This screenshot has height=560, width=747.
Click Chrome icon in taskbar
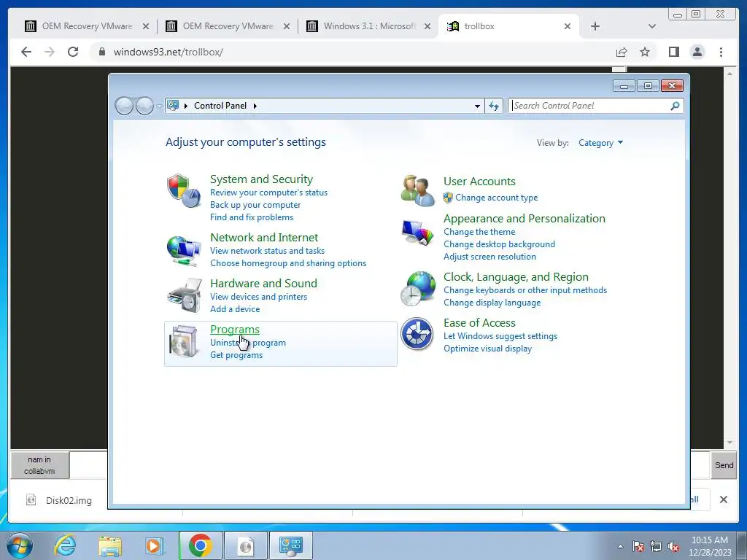pos(200,545)
